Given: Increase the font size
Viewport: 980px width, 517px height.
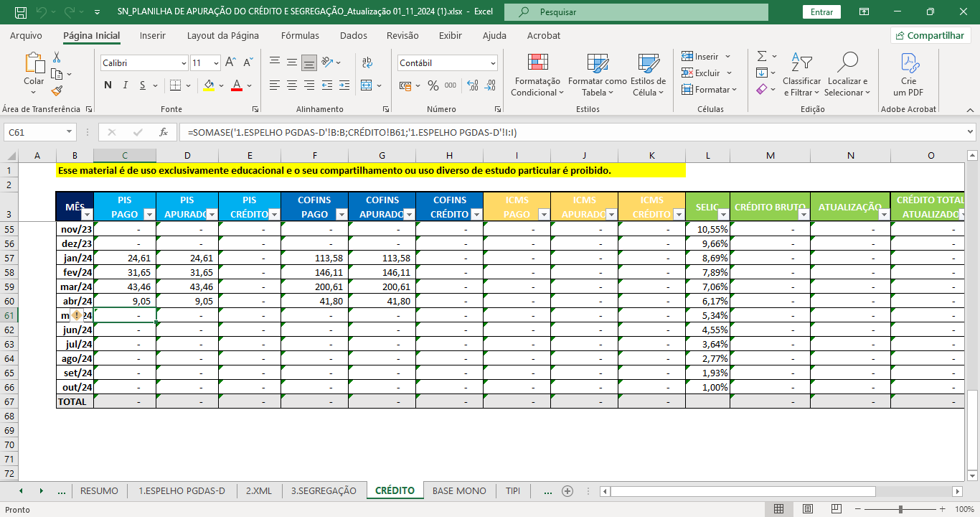Looking at the screenshot, I should pos(230,63).
